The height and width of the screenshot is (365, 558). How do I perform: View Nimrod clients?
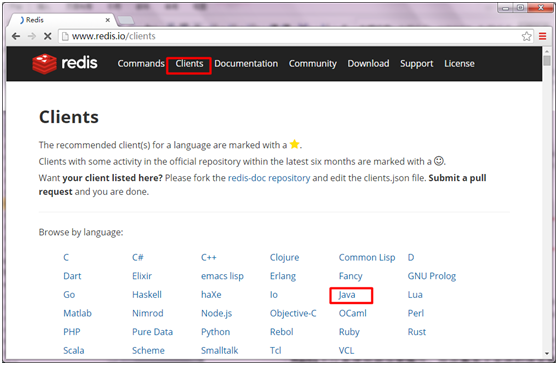click(148, 313)
